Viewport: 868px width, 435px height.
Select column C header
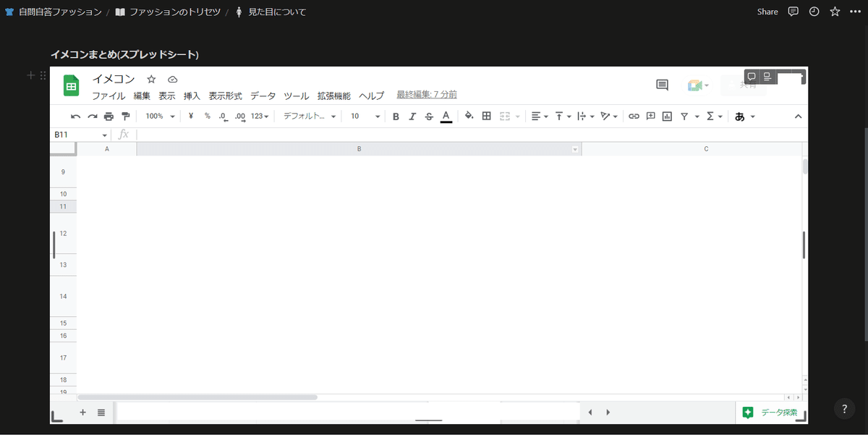coord(692,148)
